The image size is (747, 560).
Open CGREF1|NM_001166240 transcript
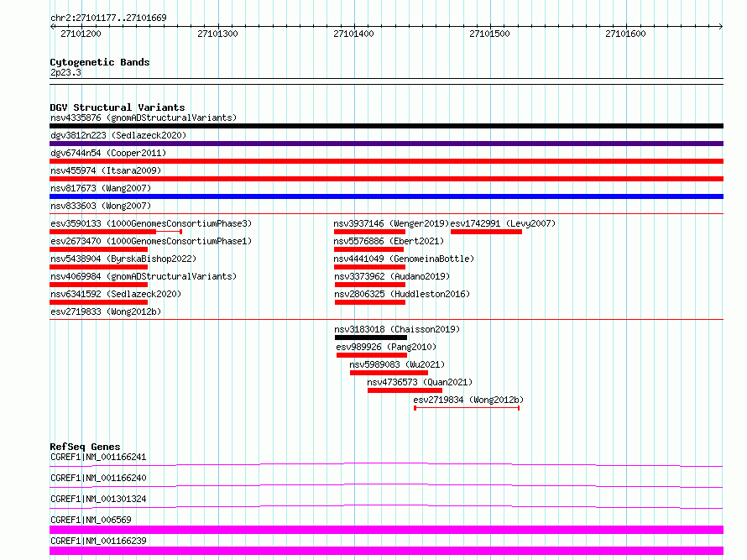point(98,478)
